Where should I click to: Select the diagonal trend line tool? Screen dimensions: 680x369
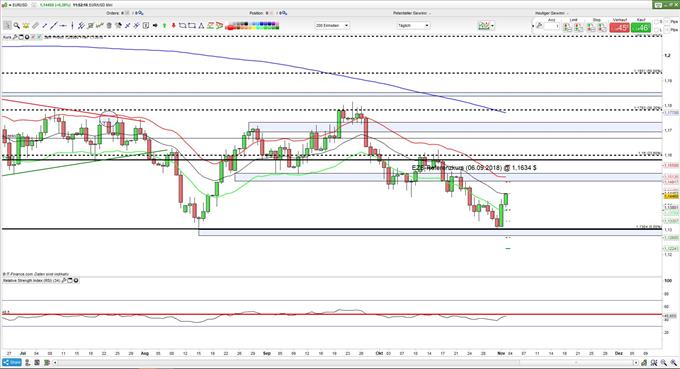point(53,26)
